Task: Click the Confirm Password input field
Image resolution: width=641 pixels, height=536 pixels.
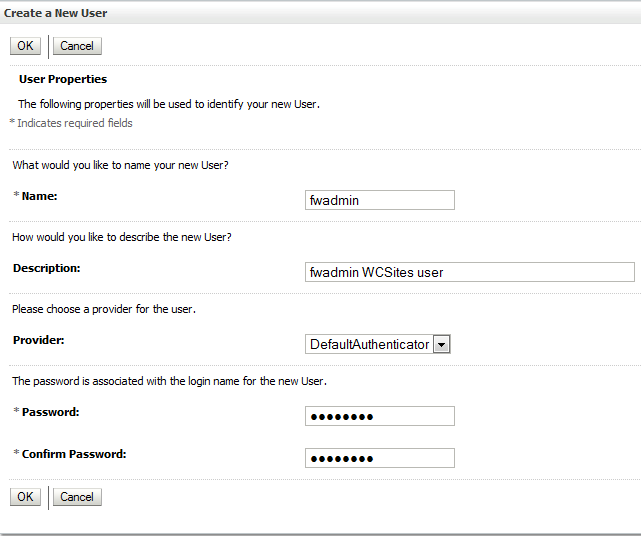Action: pos(380,458)
